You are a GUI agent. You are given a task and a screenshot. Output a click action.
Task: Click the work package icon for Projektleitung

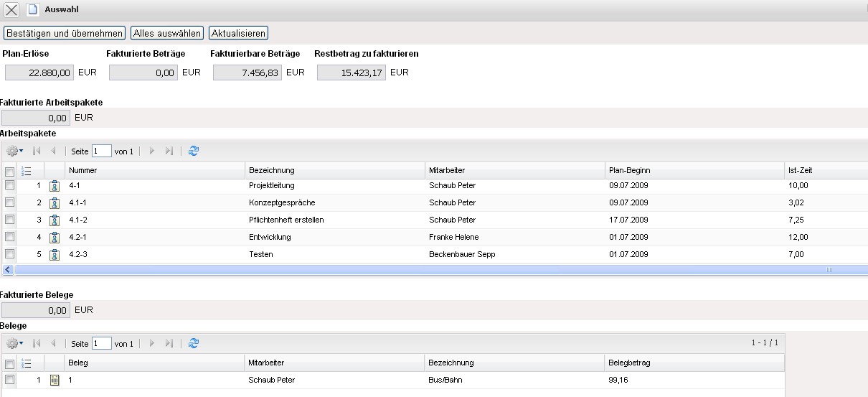click(55, 186)
